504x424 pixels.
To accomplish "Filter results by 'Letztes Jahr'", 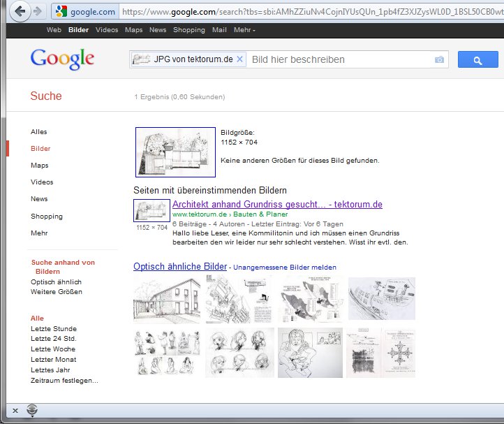I will (x=50, y=370).
